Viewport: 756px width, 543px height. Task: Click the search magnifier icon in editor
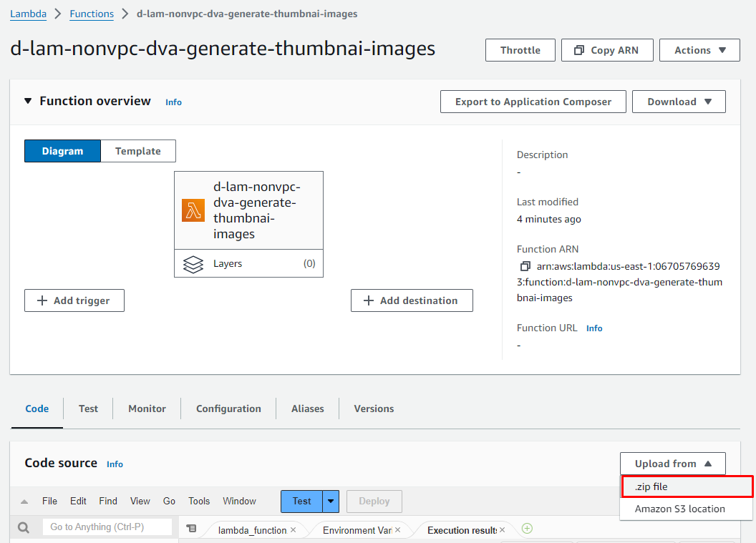pyautogui.click(x=24, y=528)
